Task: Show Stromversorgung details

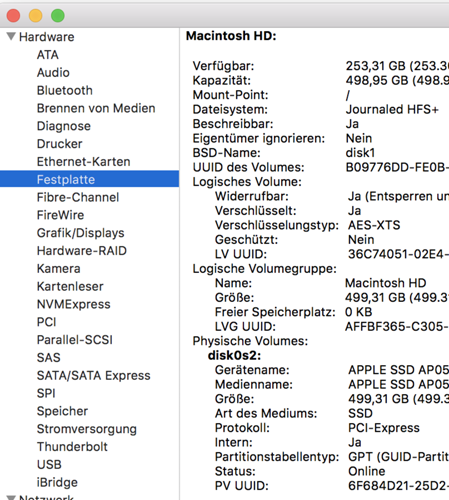Action: pyautogui.click(x=87, y=429)
